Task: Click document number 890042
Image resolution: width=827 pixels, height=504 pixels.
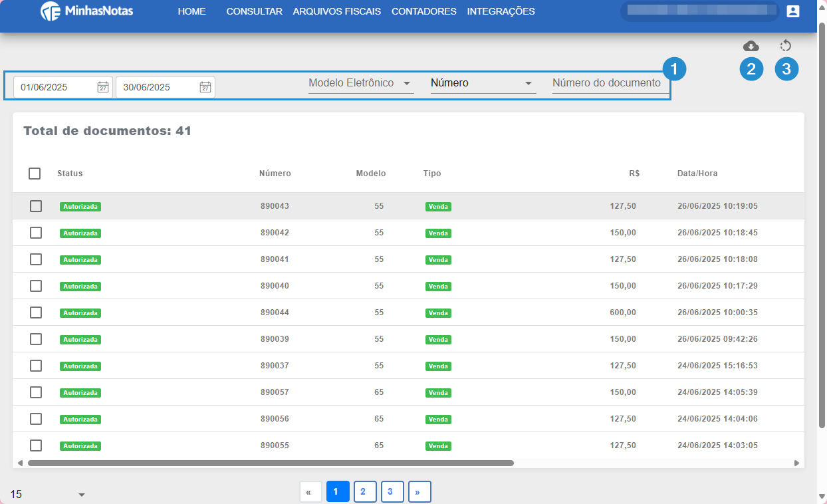Action: click(x=275, y=233)
